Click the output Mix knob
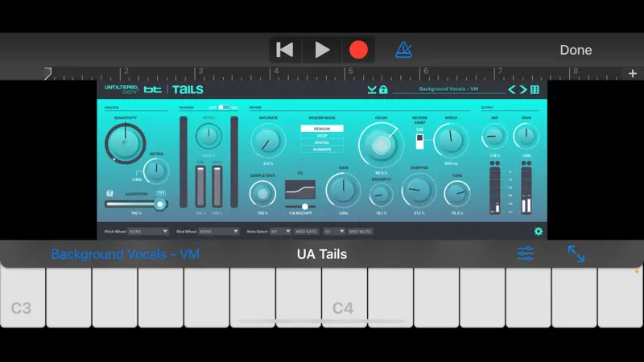The height and width of the screenshot is (362, 644). [494, 136]
